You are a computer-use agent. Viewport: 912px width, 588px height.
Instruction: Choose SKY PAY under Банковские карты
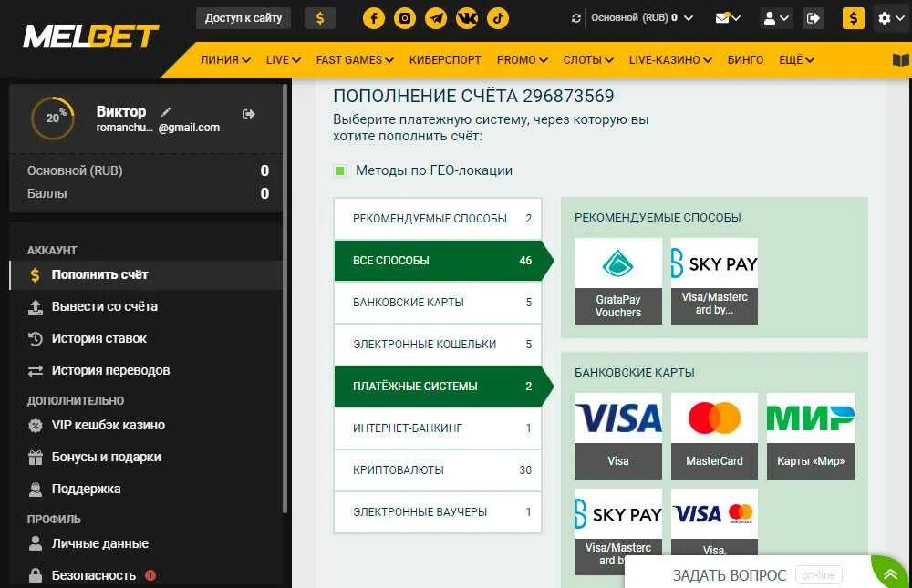click(x=618, y=531)
